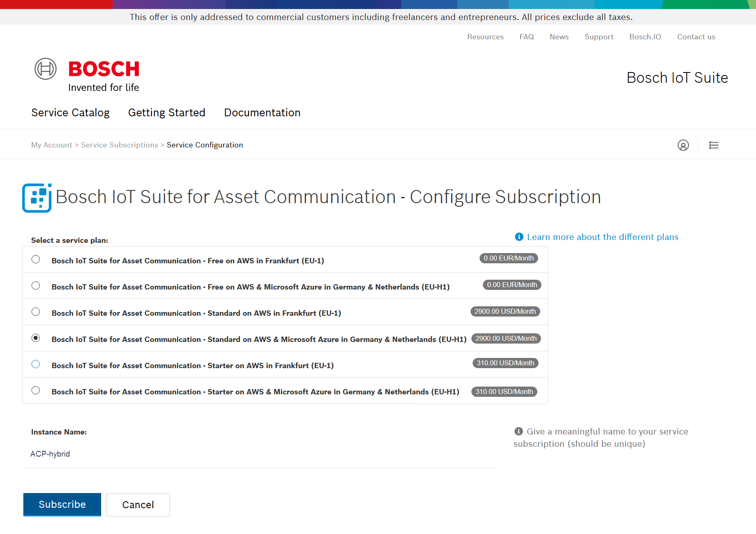Click the Invented for life tagline
Screen dimensions: 756x534
click(104, 88)
